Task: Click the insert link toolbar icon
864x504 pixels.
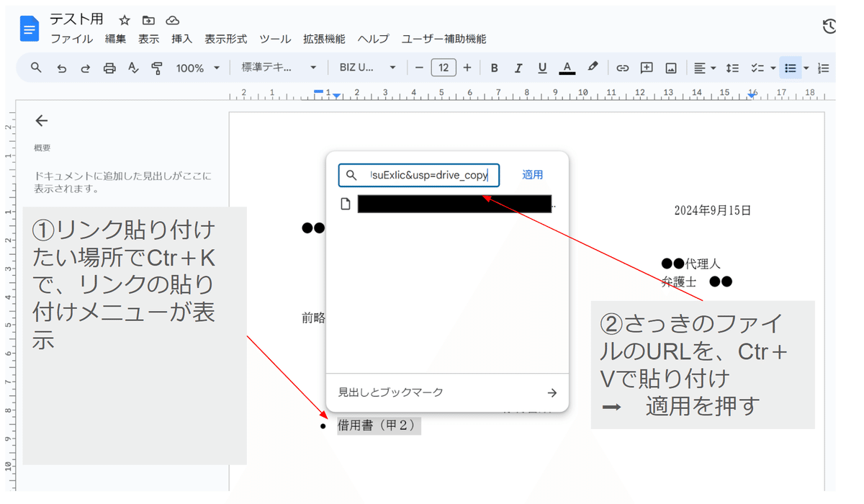Action: click(x=623, y=68)
